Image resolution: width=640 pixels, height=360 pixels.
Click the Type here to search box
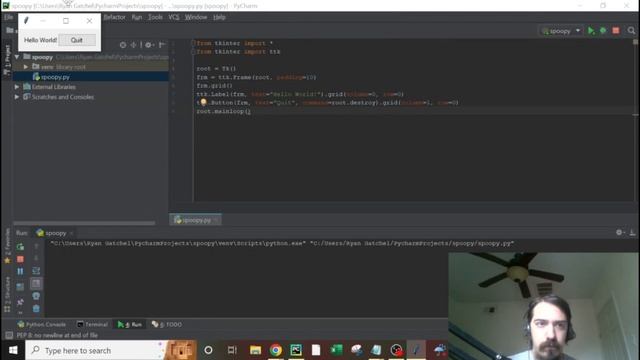point(96,350)
